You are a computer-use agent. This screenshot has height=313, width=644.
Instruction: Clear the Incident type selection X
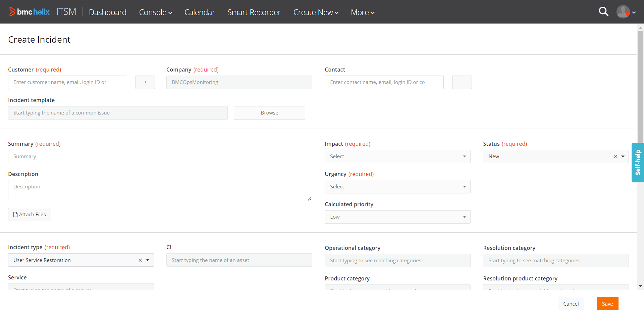tap(140, 260)
